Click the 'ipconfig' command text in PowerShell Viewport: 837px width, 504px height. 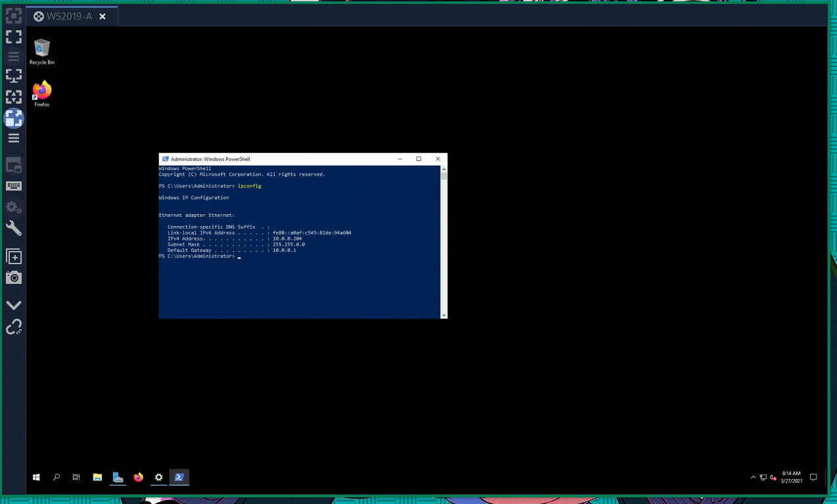point(250,186)
